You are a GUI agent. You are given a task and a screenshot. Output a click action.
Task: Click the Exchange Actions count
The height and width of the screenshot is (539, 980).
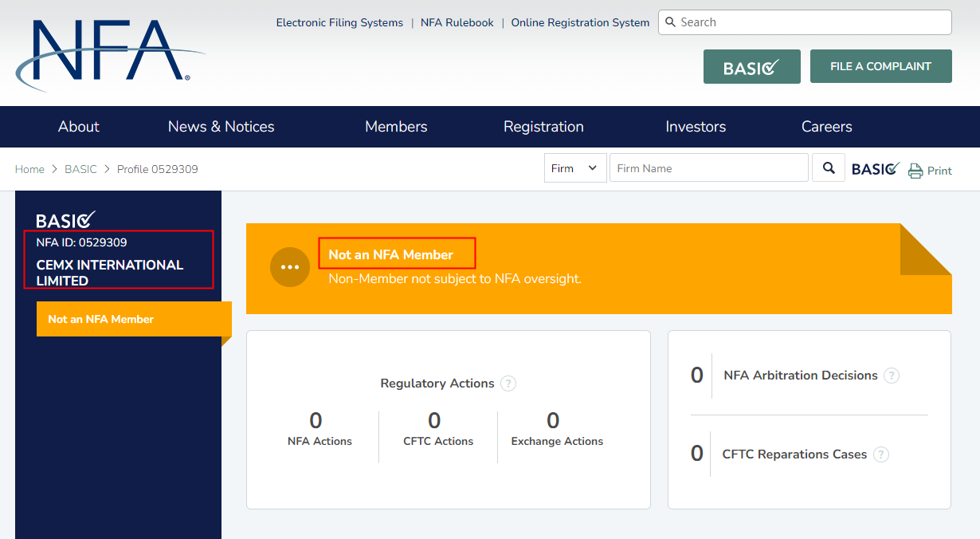(x=553, y=420)
